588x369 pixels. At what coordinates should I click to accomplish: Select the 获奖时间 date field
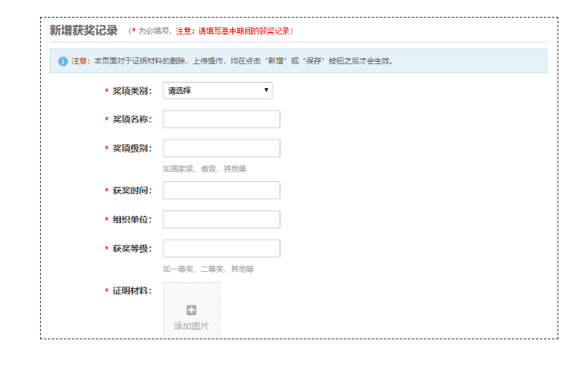click(221, 190)
